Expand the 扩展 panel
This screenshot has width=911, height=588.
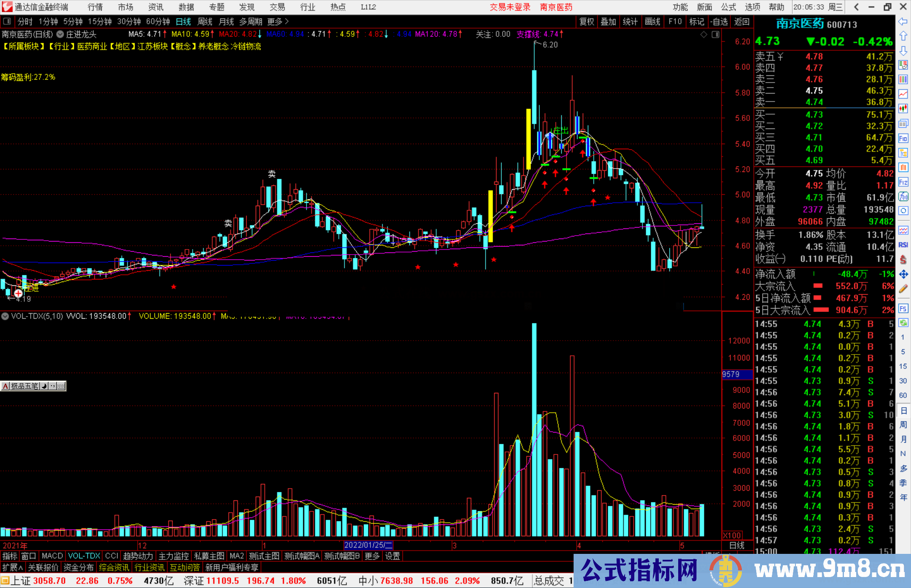[x=13, y=567]
